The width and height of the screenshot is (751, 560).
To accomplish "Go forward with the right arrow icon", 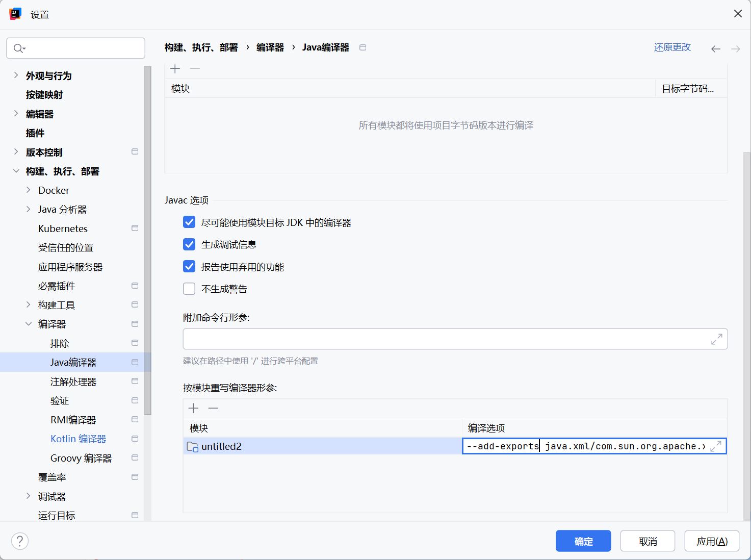I will (736, 49).
